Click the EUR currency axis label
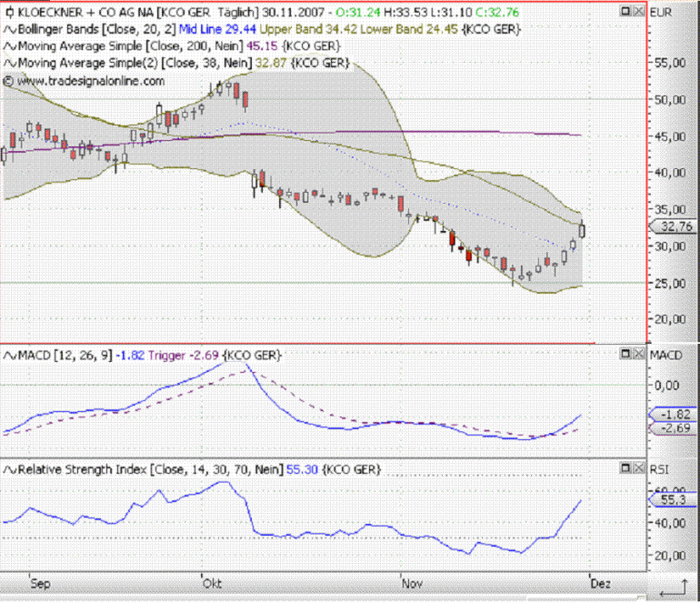700x603 pixels. tap(661, 13)
